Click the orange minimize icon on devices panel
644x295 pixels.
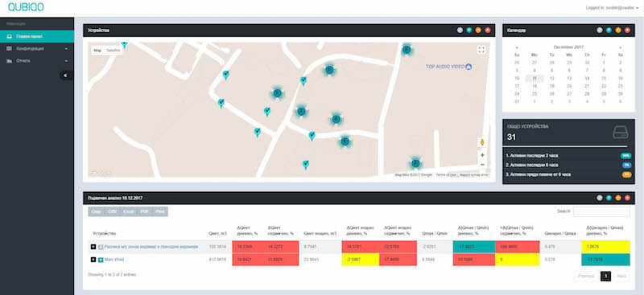(x=478, y=30)
